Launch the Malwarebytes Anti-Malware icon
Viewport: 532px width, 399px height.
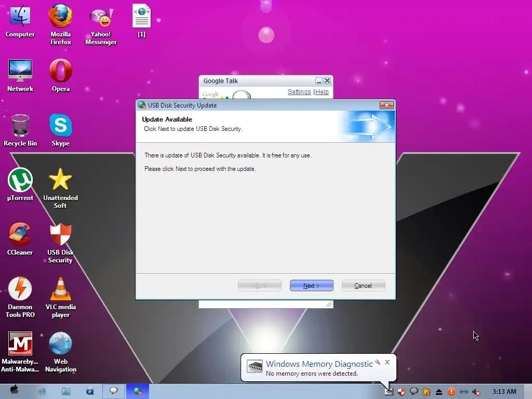point(20,352)
